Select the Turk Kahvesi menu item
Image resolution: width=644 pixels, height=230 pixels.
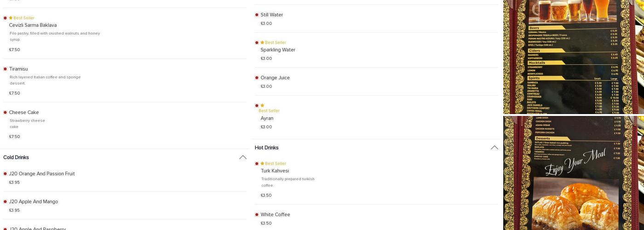pos(275,171)
